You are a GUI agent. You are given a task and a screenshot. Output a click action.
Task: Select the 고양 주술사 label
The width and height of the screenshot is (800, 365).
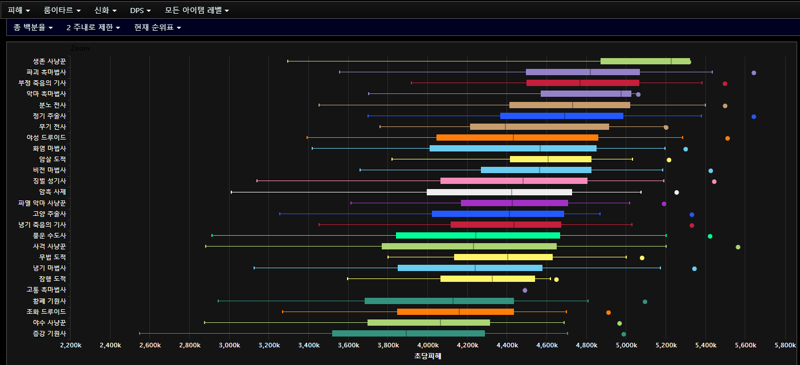[49, 214]
